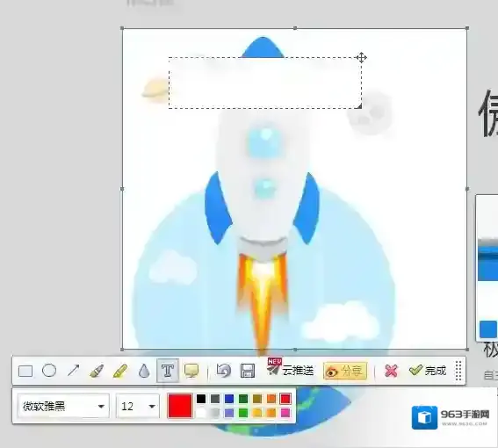Pick the dark gray color swatch
Screen dimensions: 498x448
pyautogui.click(x=215, y=399)
